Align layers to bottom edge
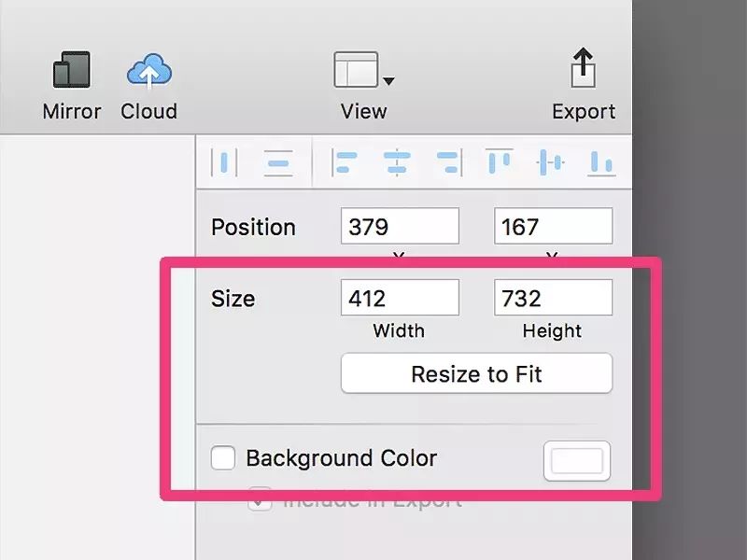The height and width of the screenshot is (560, 747). click(601, 164)
